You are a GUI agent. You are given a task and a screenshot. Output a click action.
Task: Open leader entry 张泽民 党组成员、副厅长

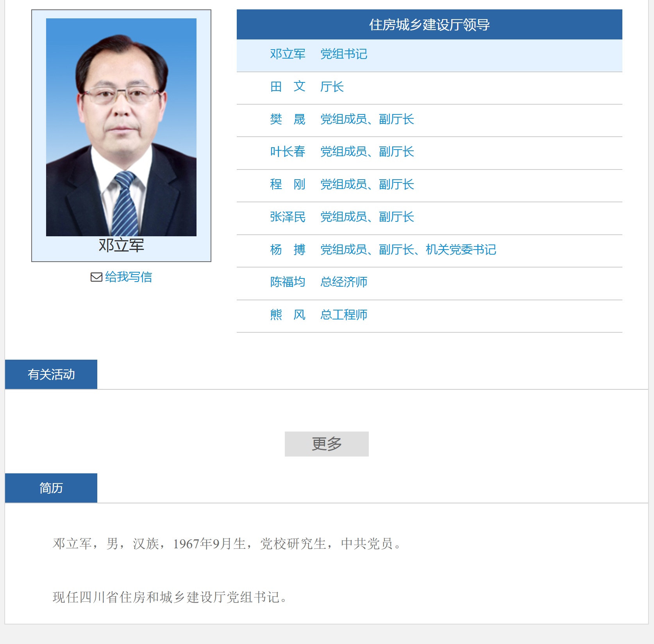click(x=429, y=218)
